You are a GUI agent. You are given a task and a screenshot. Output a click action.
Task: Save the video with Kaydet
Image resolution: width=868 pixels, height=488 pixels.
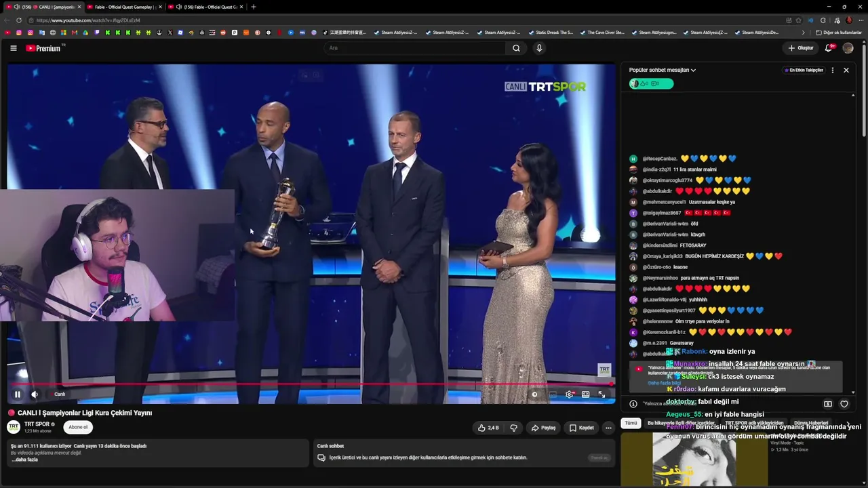pos(581,428)
